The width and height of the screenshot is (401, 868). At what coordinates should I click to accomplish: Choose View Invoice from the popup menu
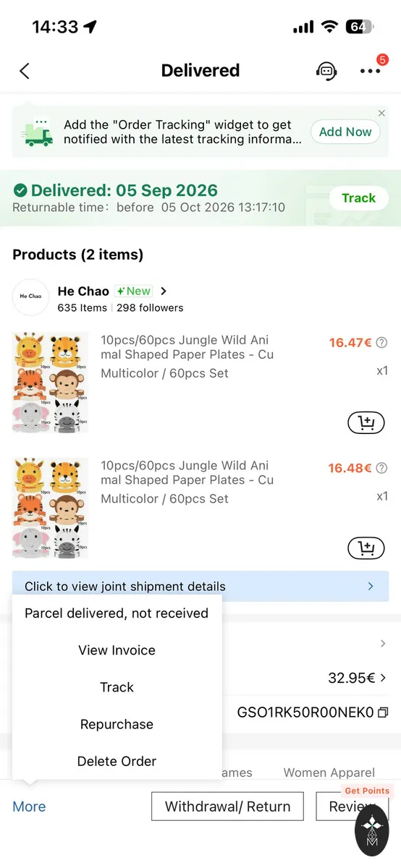coord(117,650)
